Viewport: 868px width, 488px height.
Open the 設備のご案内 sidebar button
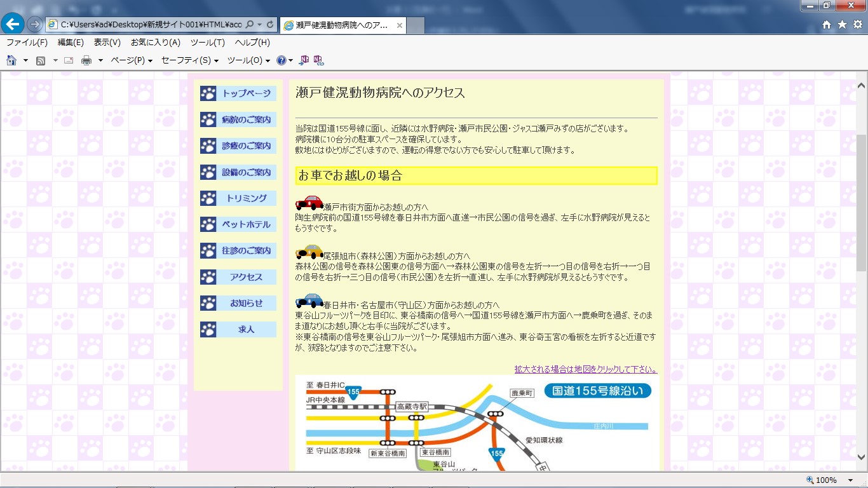point(238,172)
